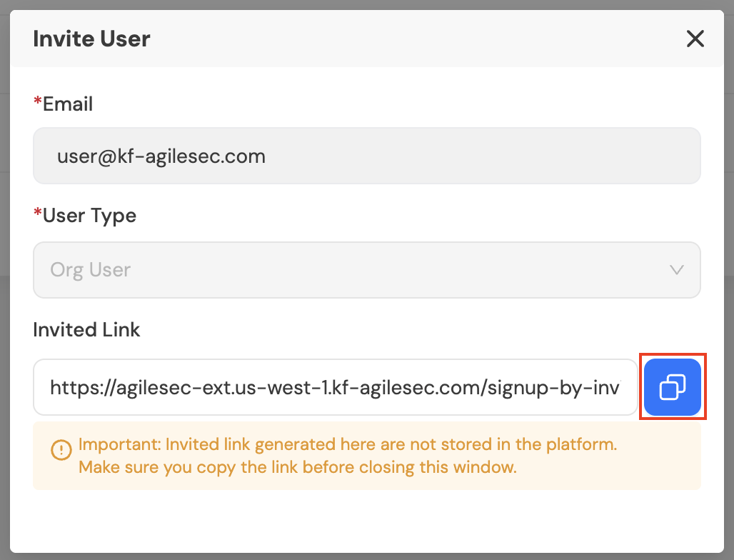
Task: Select the Org User placeholder text
Action: [91, 270]
